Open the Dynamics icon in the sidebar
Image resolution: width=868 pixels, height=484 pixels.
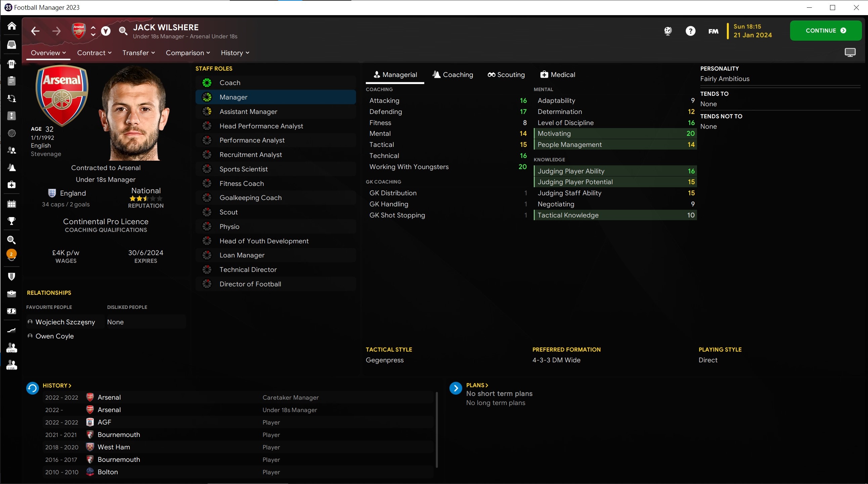(x=12, y=98)
